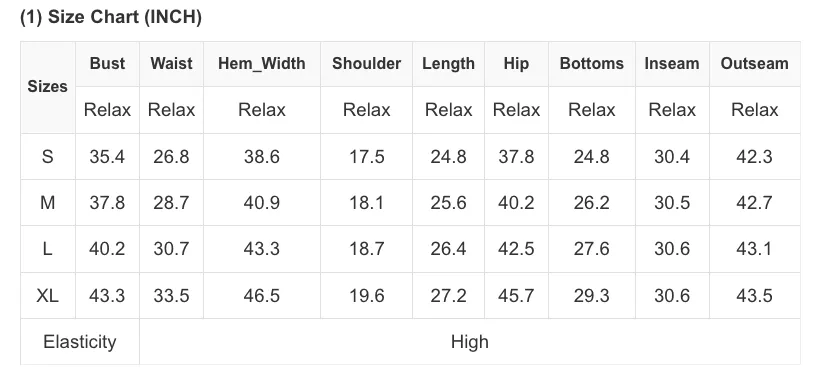This screenshot has height=384, width=836.
Task: Click the Size Chart (INCH) heading
Action: coord(111,18)
